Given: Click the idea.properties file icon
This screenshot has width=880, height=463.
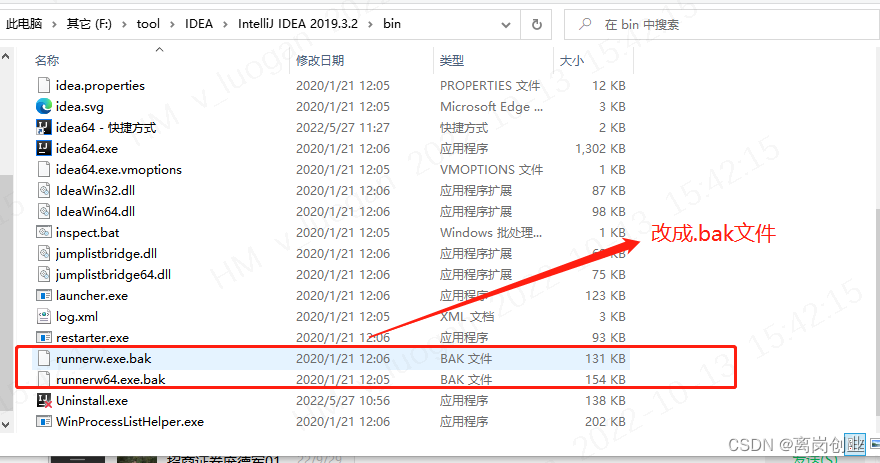Looking at the screenshot, I should pyautogui.click(x=44, y=85).
